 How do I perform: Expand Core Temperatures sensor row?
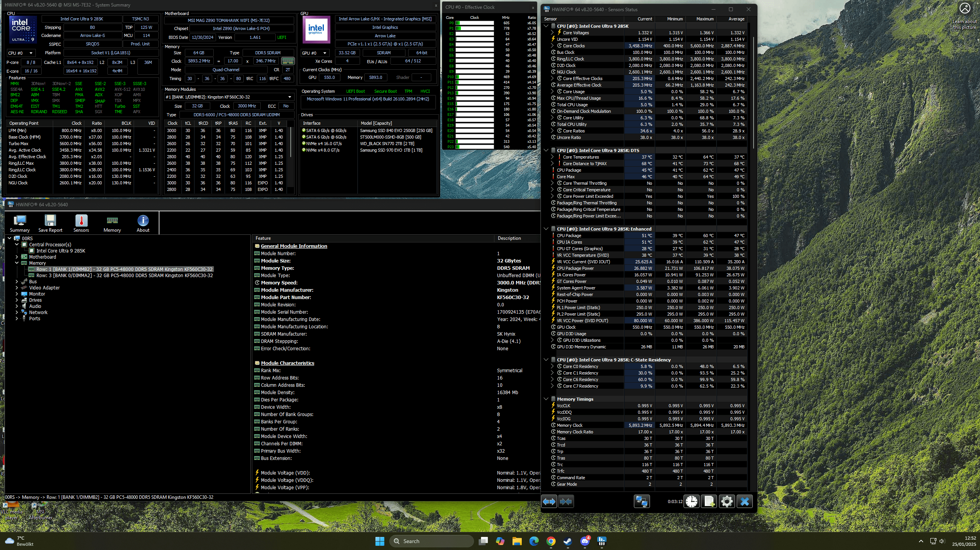pos(553,157)
